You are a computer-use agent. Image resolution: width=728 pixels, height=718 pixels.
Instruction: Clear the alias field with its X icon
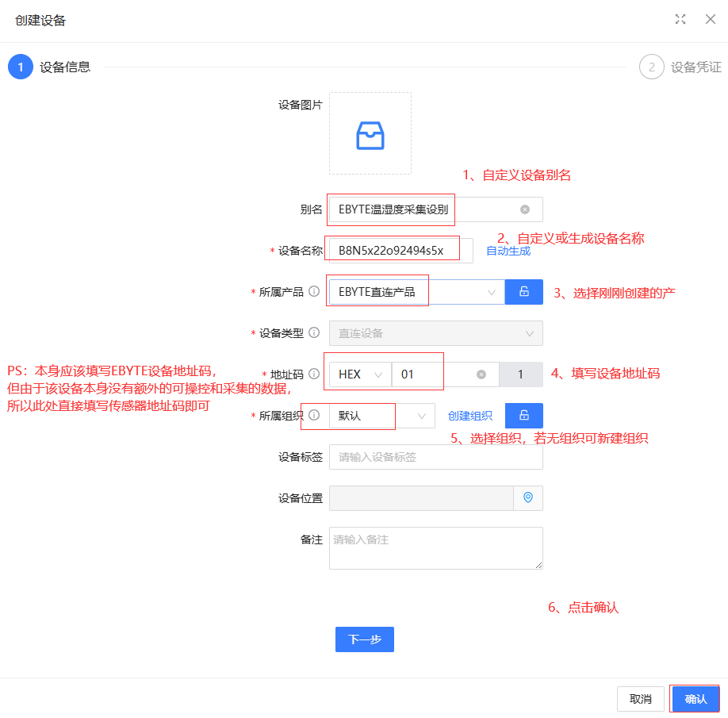[x=524, y=209]
